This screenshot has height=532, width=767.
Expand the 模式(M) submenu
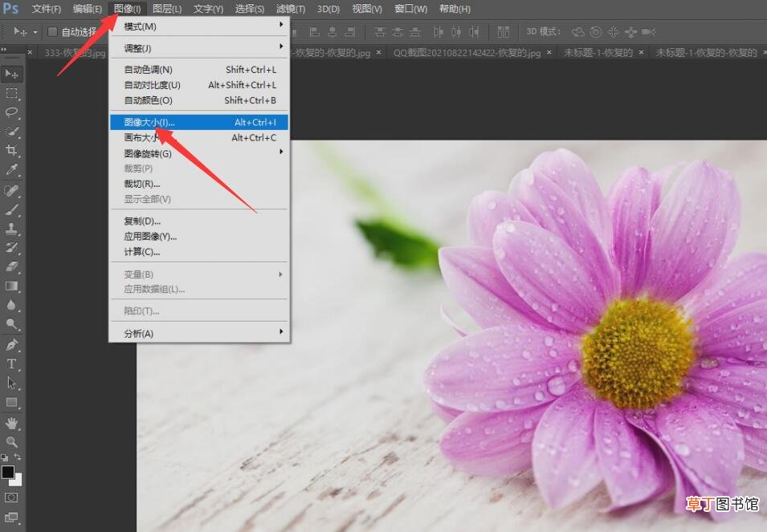[199, 26]
